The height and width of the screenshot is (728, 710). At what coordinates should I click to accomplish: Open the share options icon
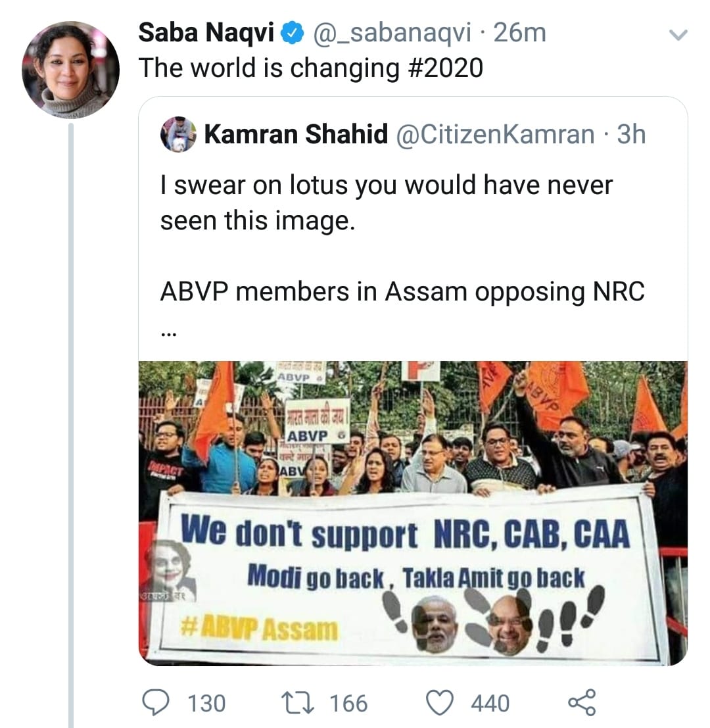[582, 702]
